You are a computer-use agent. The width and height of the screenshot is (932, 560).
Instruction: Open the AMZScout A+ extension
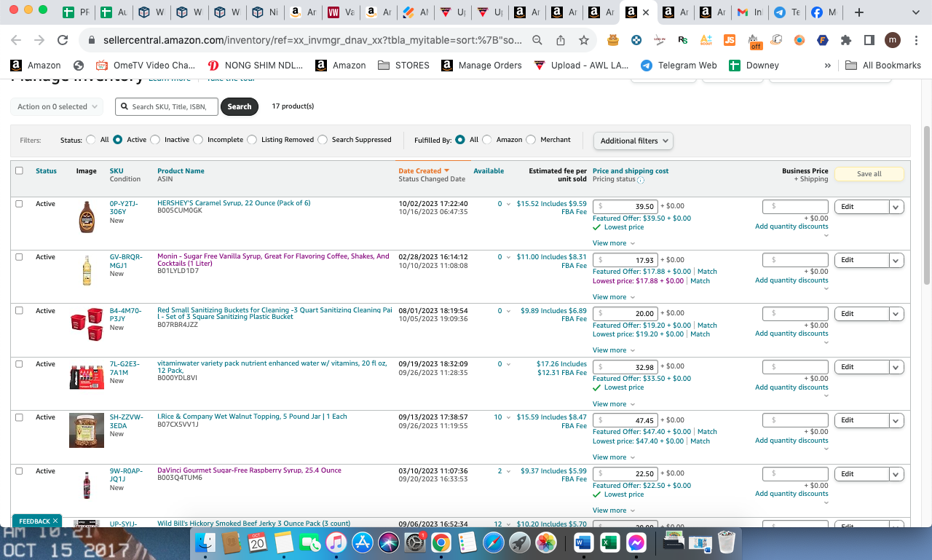tap(706, 40)
